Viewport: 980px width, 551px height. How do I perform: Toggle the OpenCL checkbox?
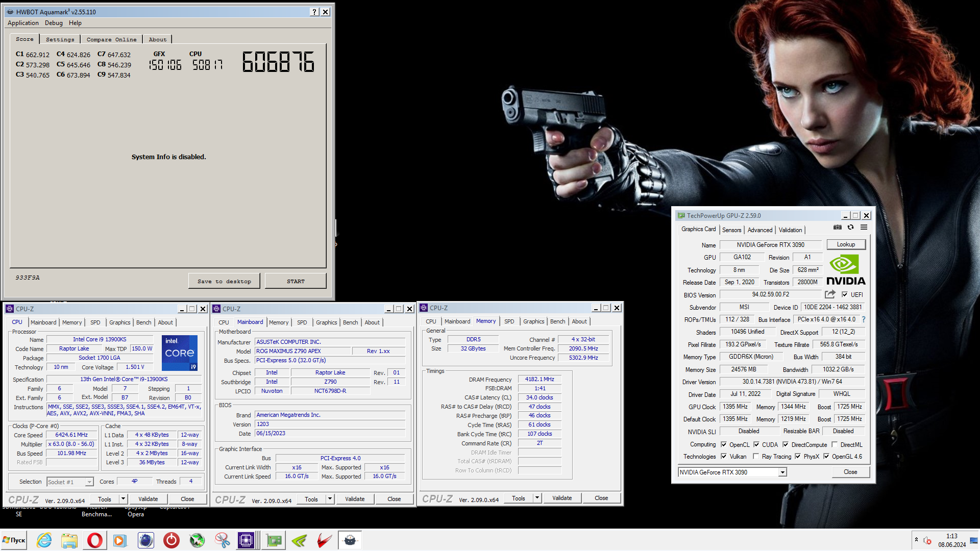coord(723,444)
